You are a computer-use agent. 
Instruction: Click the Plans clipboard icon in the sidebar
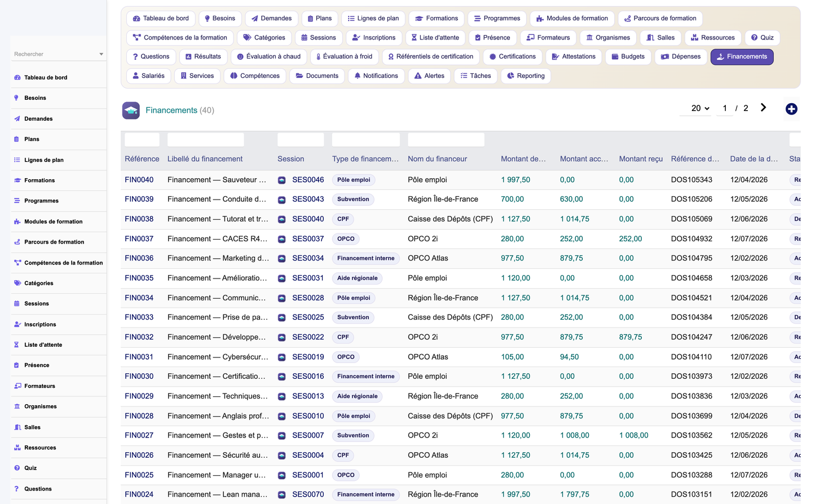tap(17, 139)
